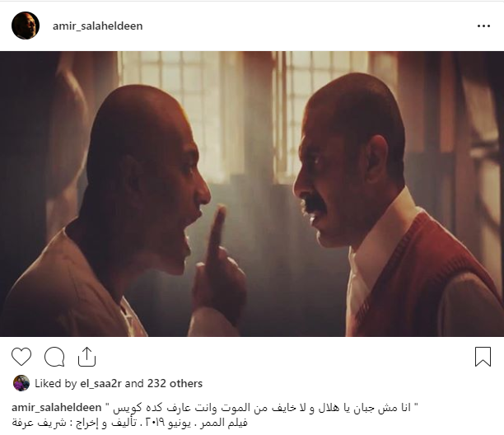View the '232 others' who liked the post
Screen dimensions: 504x435
[x=175, y=383]
